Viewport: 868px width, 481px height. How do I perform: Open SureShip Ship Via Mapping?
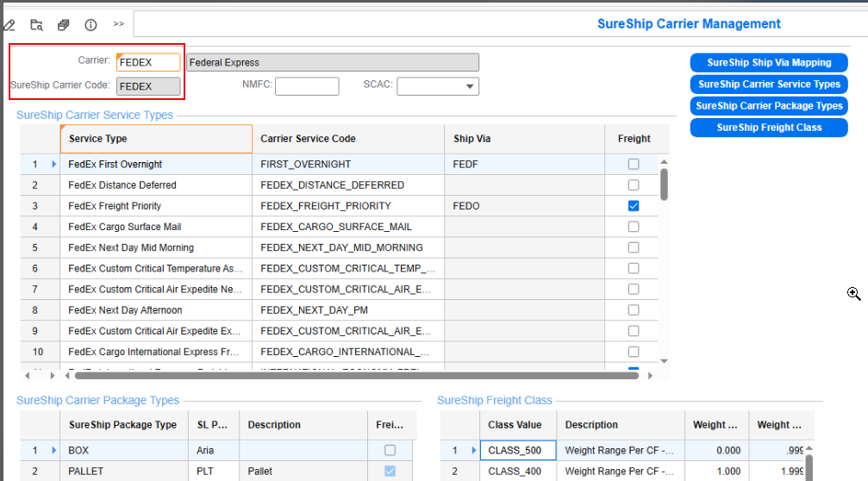point(769,63)
